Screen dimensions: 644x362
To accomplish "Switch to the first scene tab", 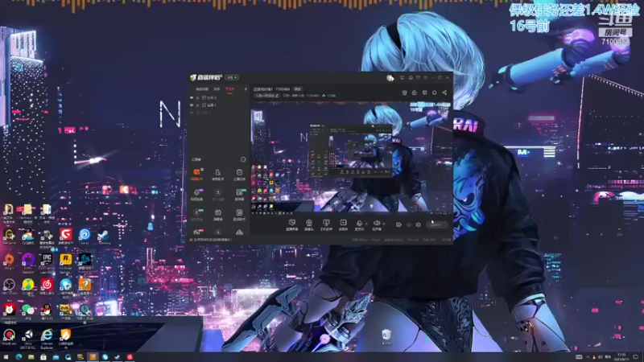I will click(x=202, y=89).
